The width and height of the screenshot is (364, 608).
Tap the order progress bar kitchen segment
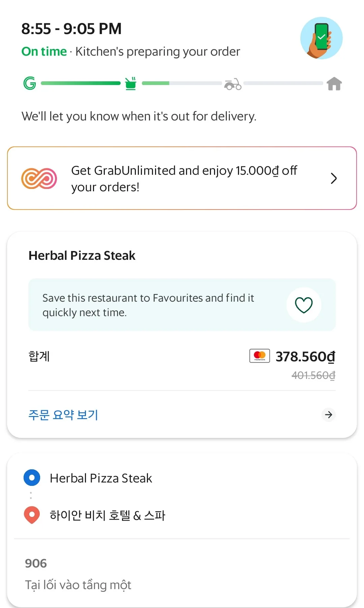click(x=182, y=83)
